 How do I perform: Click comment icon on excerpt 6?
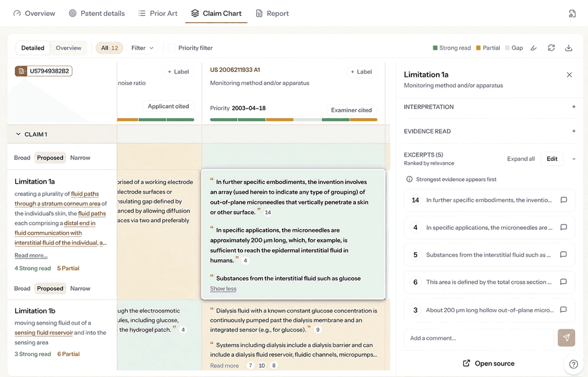563,282
